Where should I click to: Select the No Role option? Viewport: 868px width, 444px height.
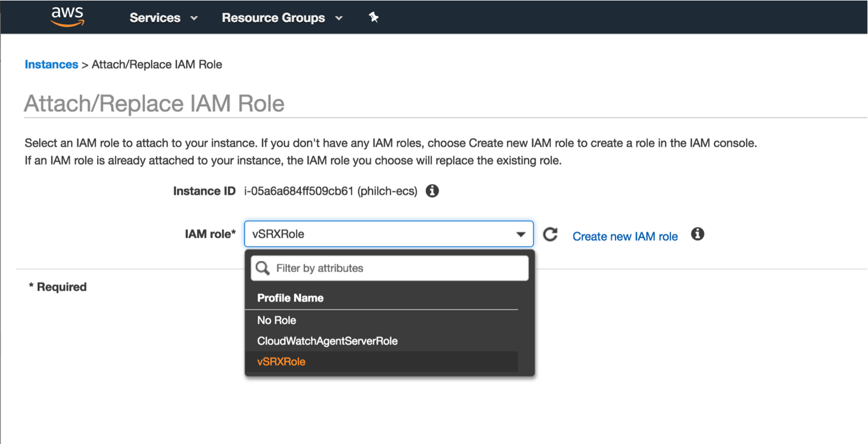point(277,320)
